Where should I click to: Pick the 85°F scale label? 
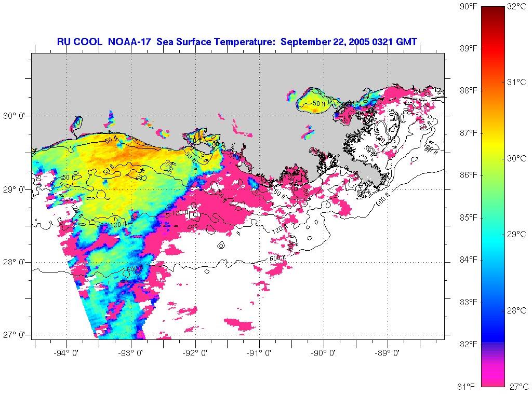(x=469, y=217)
